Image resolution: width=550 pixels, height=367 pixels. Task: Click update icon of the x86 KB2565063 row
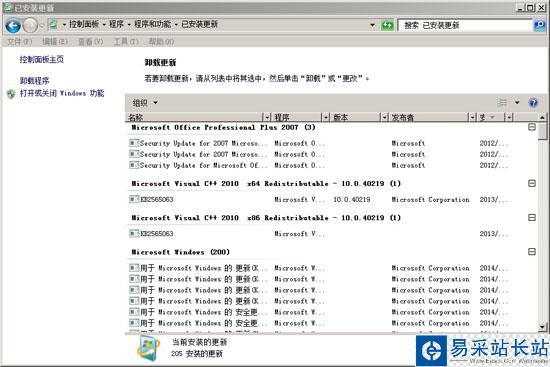(134, 233)
